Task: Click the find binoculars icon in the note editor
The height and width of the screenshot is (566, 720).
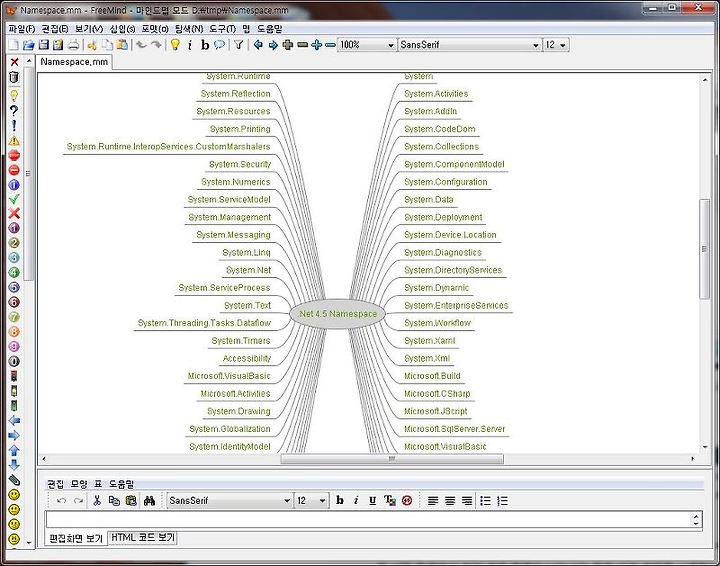Action: 149,500
